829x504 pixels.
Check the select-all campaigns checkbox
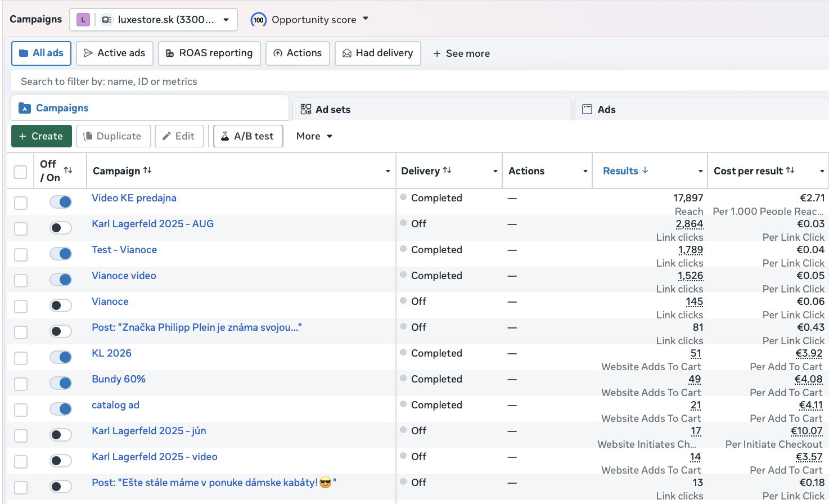pyautogui.click(x=20, y=172)
